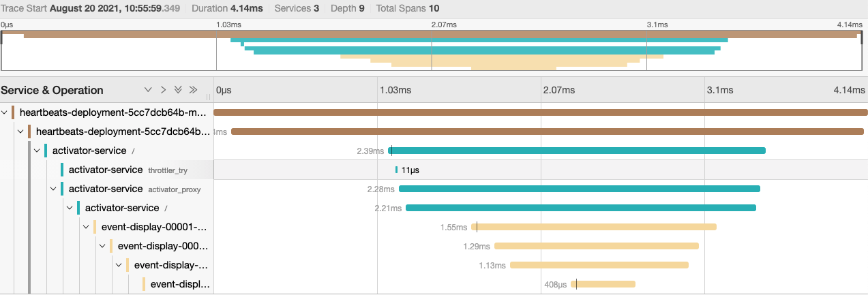Screen dimensions: 868x295
Task: Collapse the second heartbeats-deployment child span
Action: [x=21, y=131]
